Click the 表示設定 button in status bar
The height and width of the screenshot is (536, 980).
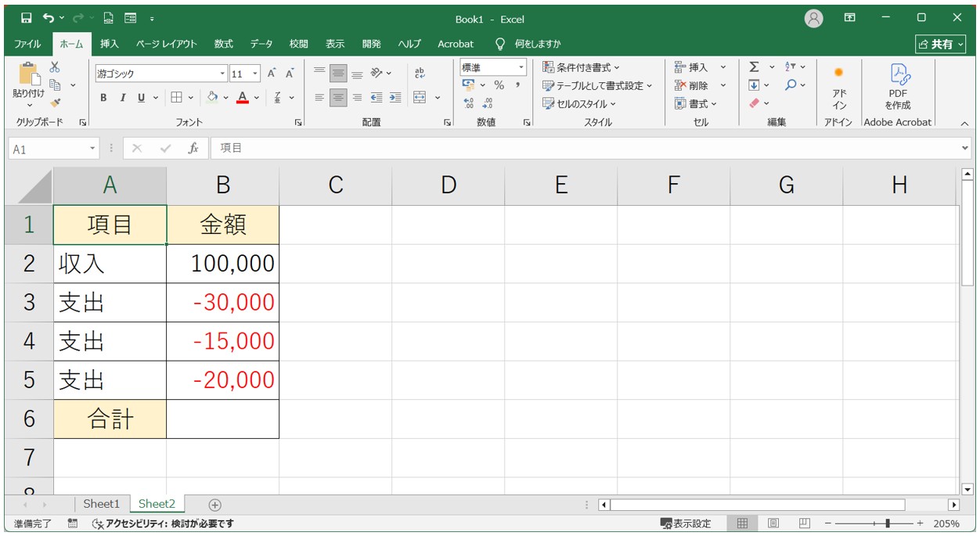click(686, 523)
